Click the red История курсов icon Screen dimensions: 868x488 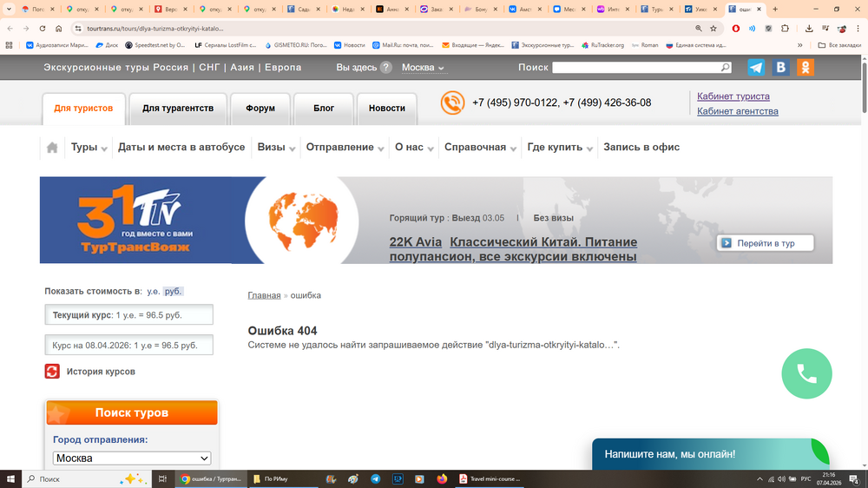[x=52, y=372]
